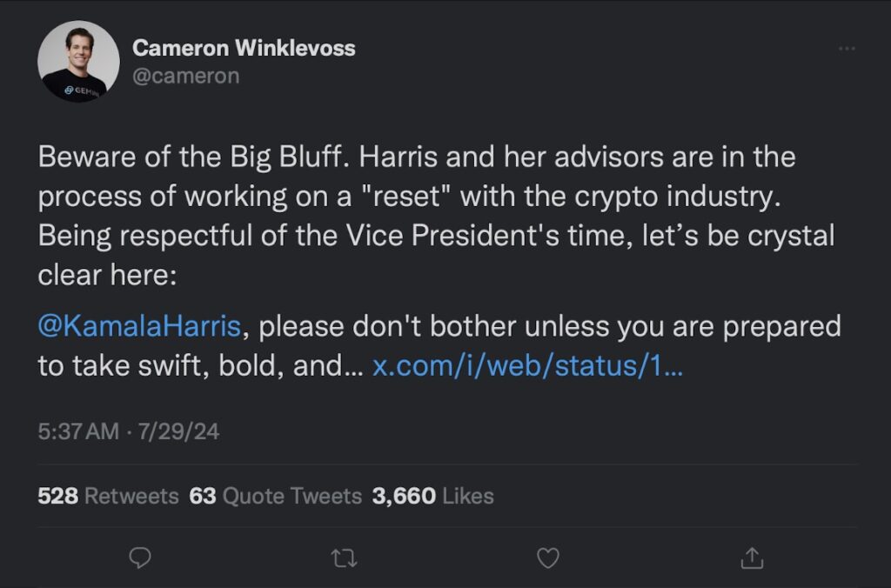891x588 pixels.
Task: View the 528 Retweets list
Action: pos(108,496)
